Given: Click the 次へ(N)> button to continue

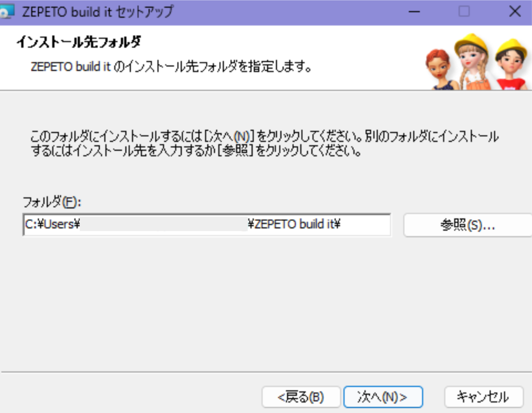Looking at the screenshot, I should 383,397.
